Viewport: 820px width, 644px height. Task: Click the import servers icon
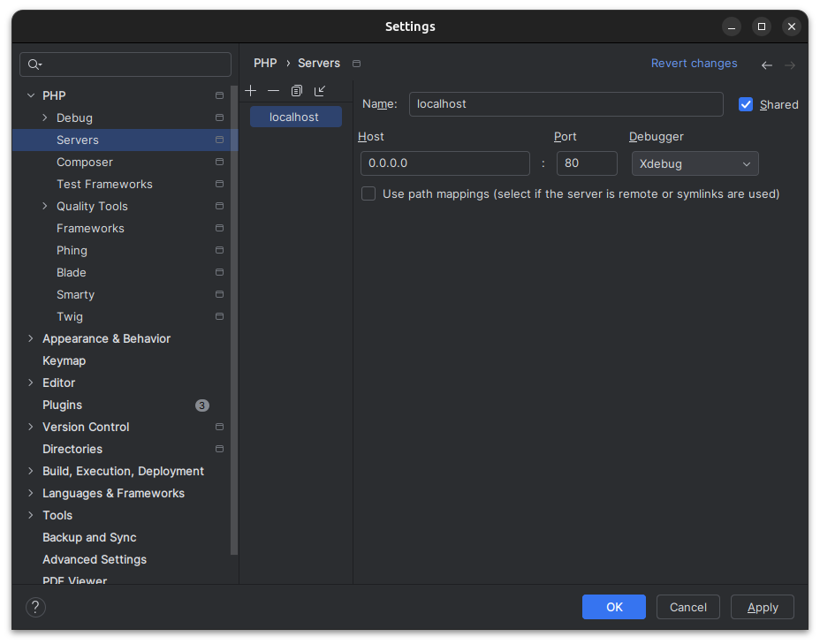[x=320, y=91]
